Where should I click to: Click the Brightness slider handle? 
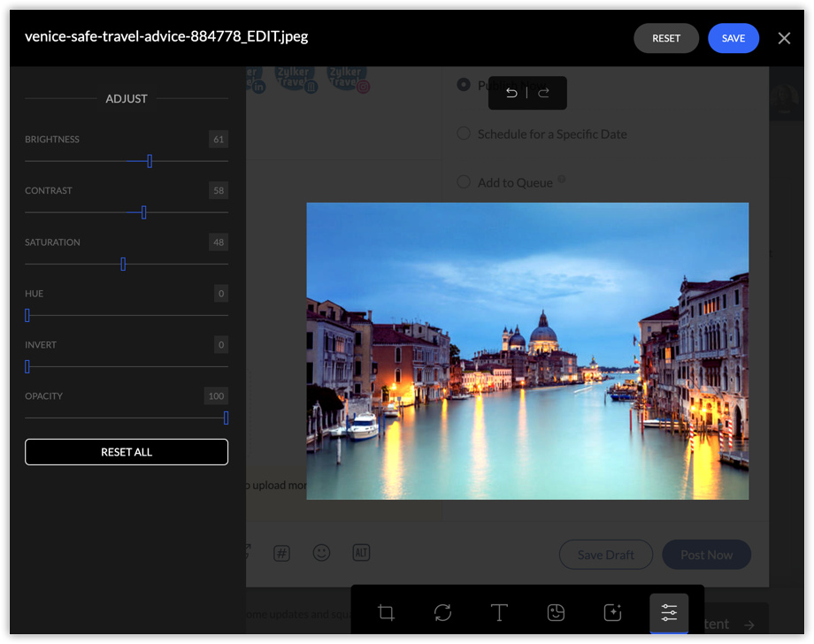(x=150, y=161)
